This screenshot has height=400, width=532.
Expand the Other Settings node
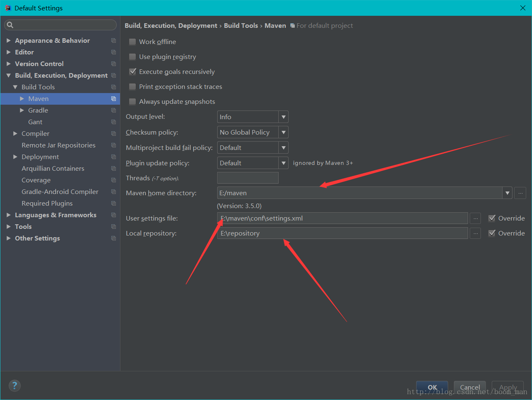coord(8,238)
